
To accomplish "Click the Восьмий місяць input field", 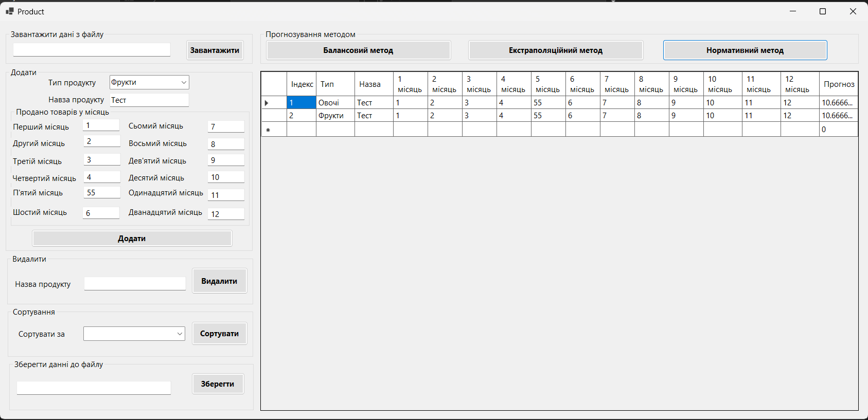I will pos(226,144).
